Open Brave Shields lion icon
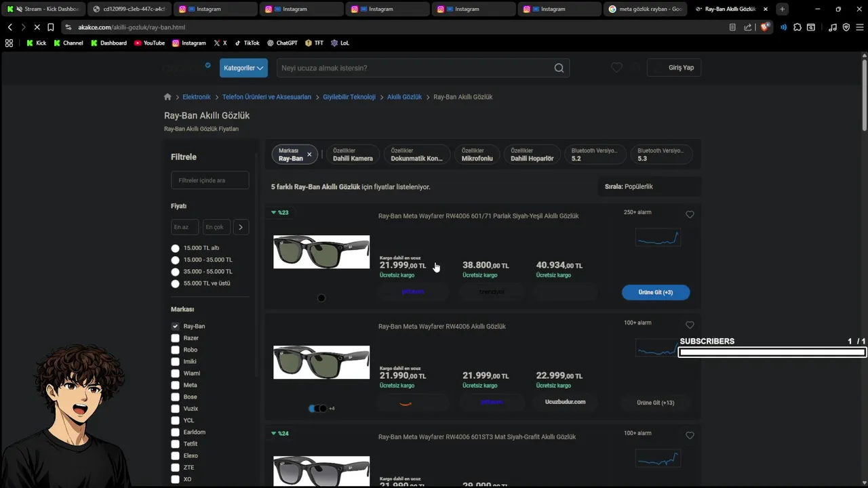The width and height of the screenshot is (868, 488). point(765,27)
